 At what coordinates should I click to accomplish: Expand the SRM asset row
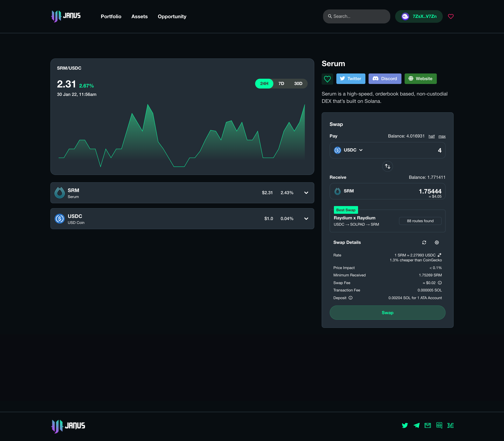[306, 193]
